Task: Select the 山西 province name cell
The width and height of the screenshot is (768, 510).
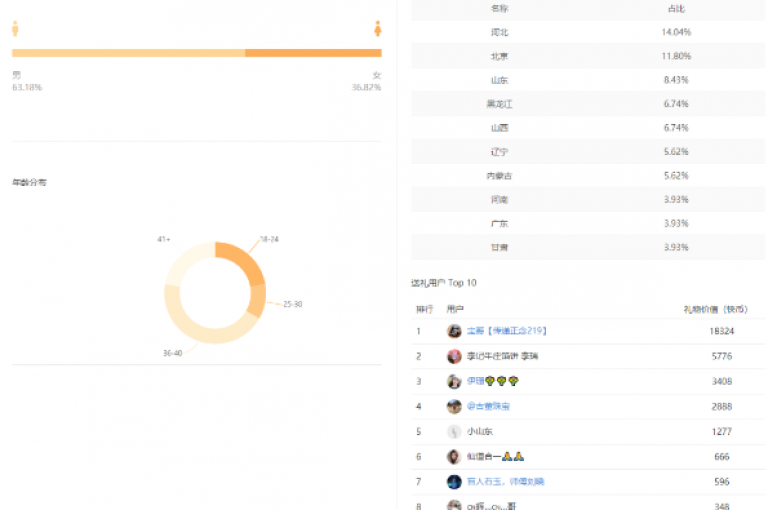Action: tap(499, 128)
